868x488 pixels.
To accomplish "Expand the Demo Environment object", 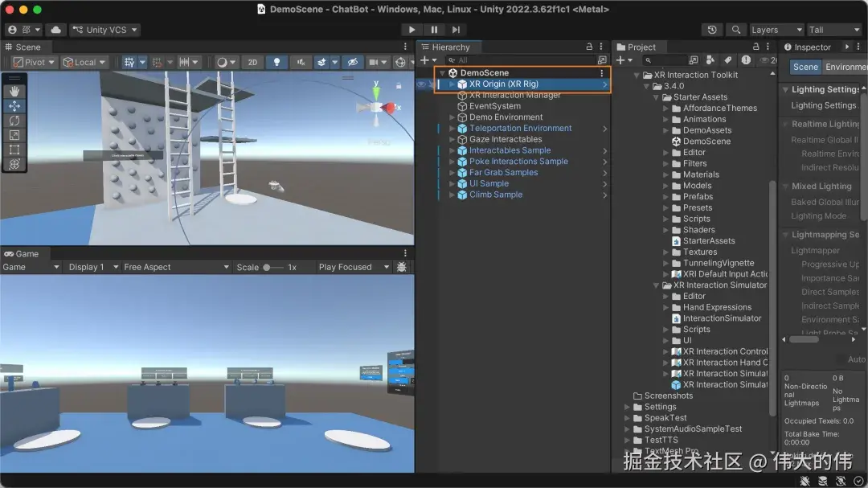I will coord(452,117).
